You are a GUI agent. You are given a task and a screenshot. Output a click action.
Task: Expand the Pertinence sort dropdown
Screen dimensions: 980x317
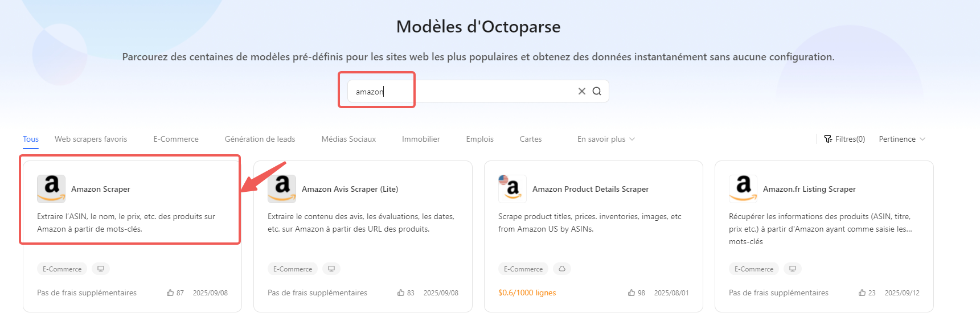(902, 139)
